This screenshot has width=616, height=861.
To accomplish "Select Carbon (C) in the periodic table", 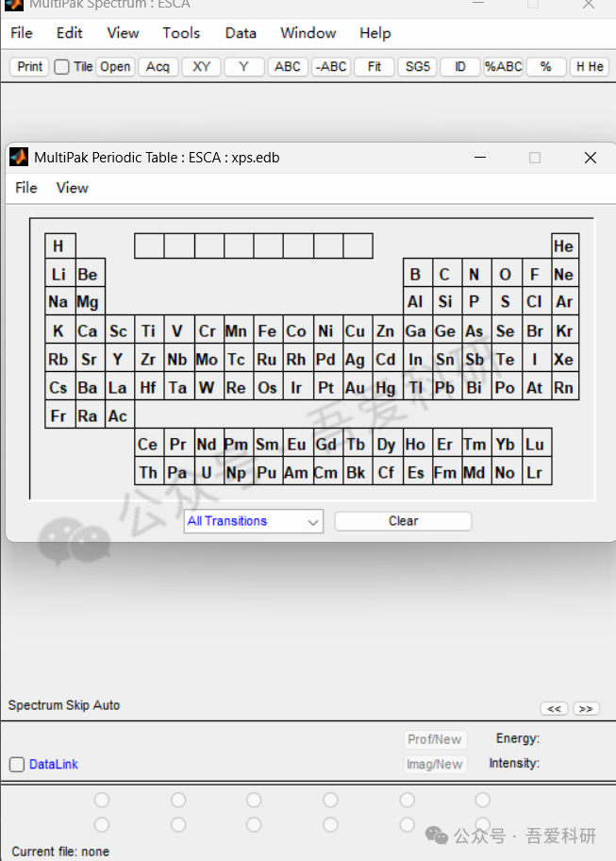I will (x=444, y=275).
